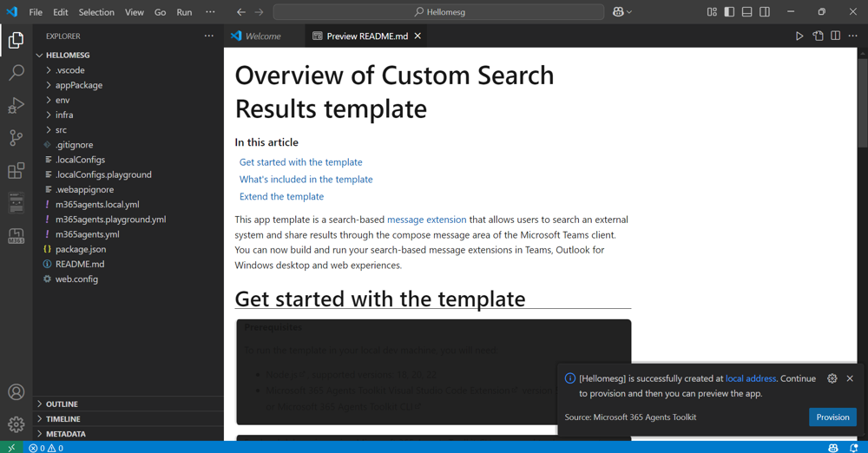Open Microsoft 365 Agents Toolkit panel
This screenshot has width=868, height=453.
coord(16,236)
